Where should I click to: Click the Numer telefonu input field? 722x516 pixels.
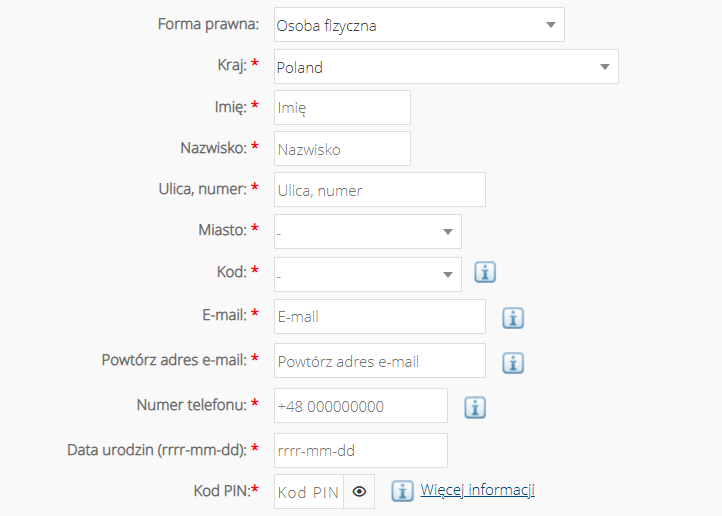pyautogui.click(x=361, y=406)
